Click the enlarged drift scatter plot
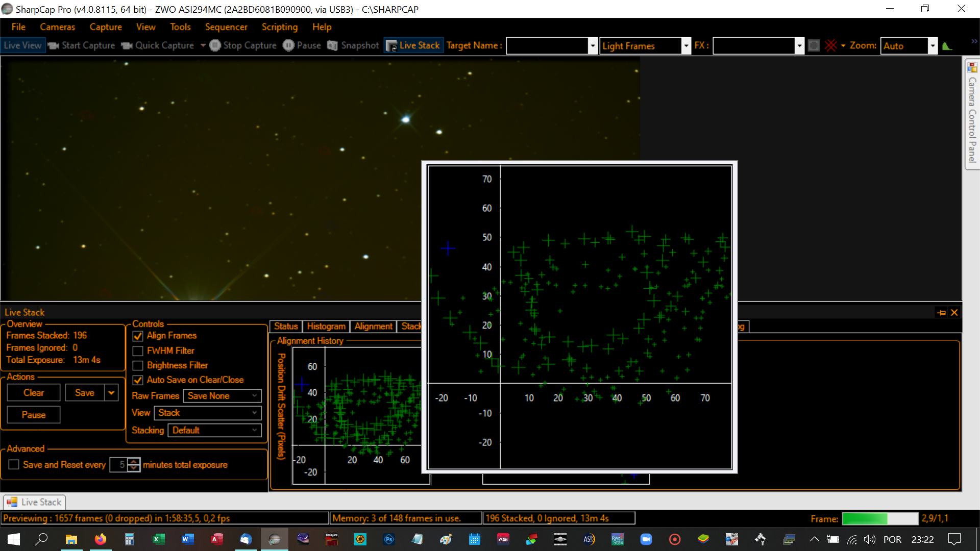980x551 pixels. (579, 317)
